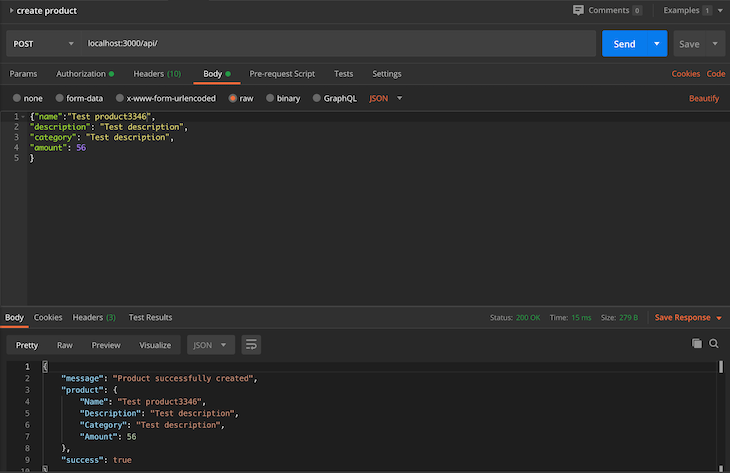Select the Pretty response view

click(27, 345)
